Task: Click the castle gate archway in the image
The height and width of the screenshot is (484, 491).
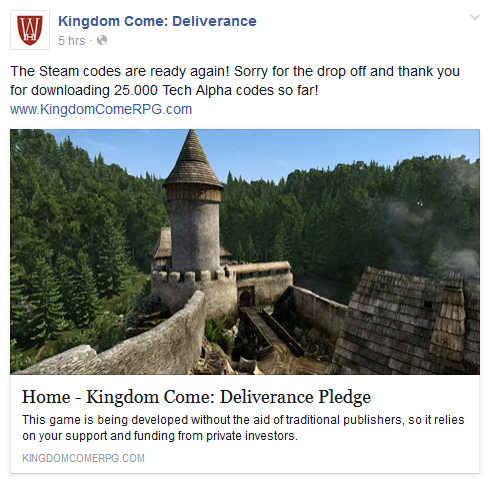Action: (246, 298)
